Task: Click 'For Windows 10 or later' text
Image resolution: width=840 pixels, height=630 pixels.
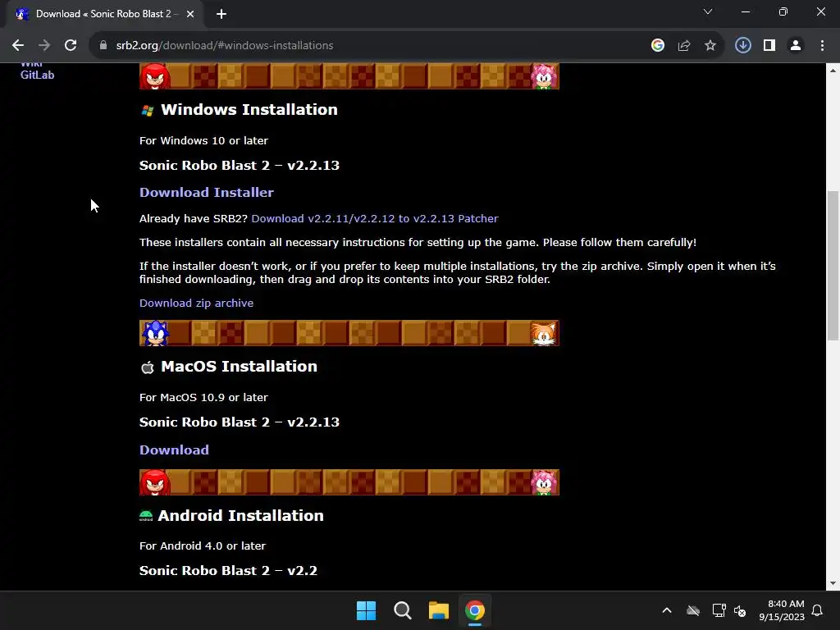Action: pyautogui.click(x=203, y=140)
